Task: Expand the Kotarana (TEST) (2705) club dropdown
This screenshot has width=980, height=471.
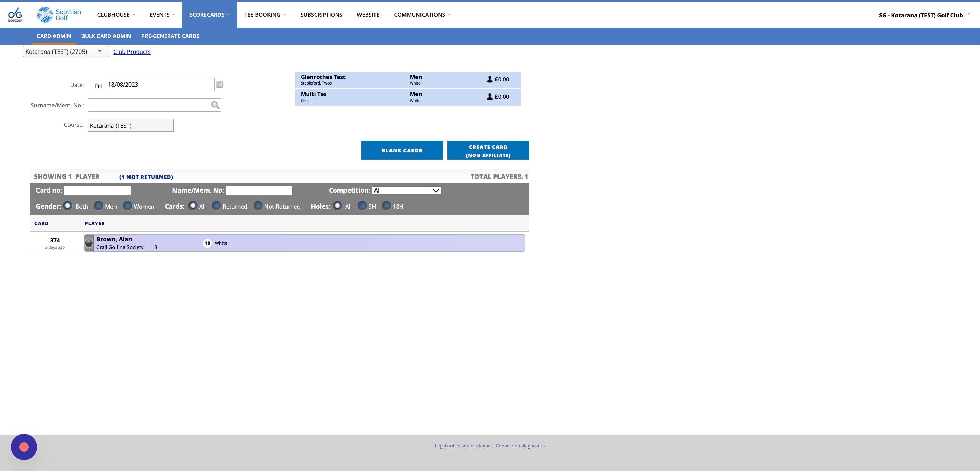Action: 65,52
